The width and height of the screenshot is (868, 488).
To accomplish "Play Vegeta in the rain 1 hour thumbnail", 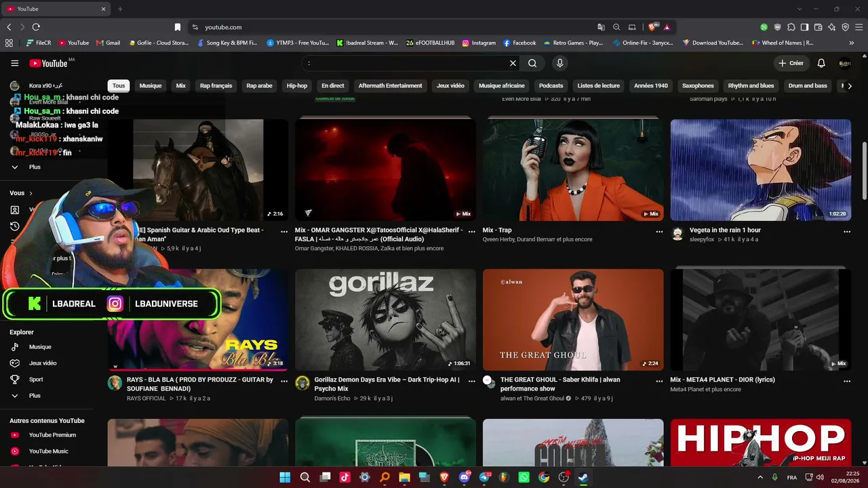I will tap(760, 170).
